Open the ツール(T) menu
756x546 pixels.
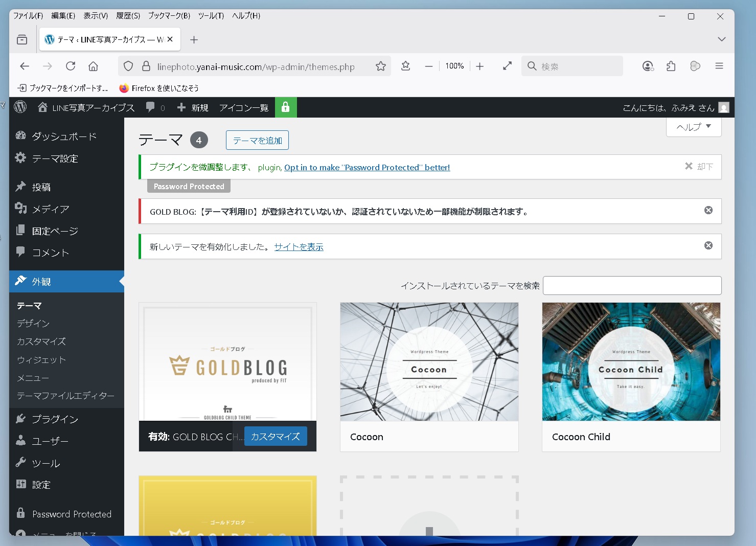[211, 16]
